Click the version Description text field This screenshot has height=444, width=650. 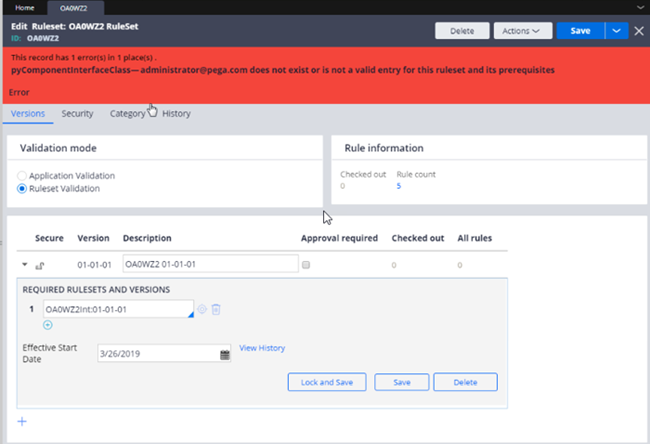point(210,264)
